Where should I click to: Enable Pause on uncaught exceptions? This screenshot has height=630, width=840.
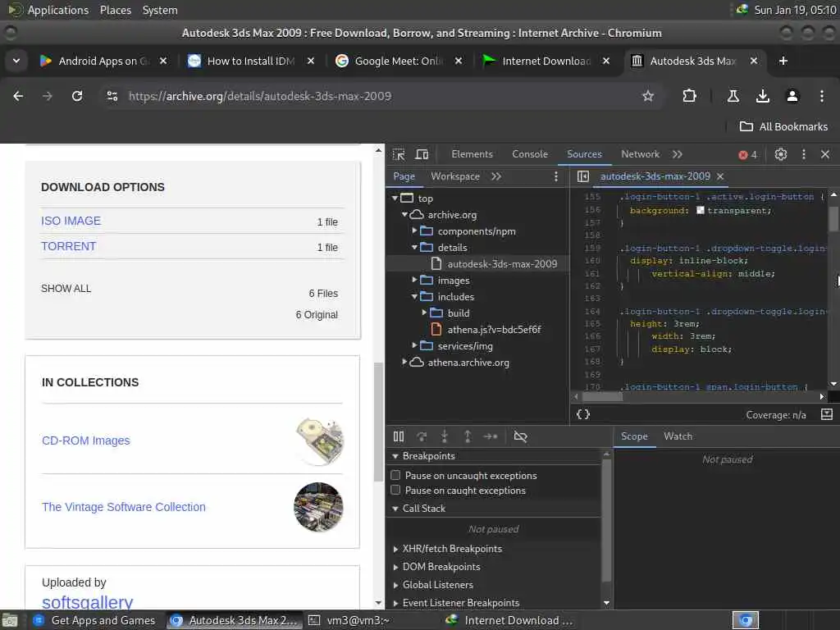coord(396,475)
